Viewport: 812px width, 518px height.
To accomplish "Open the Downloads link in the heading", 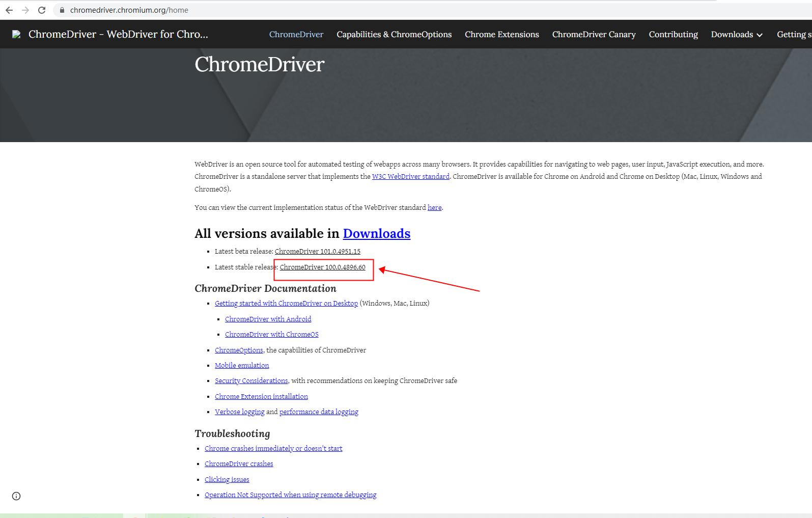I will [x=377, y=233].
